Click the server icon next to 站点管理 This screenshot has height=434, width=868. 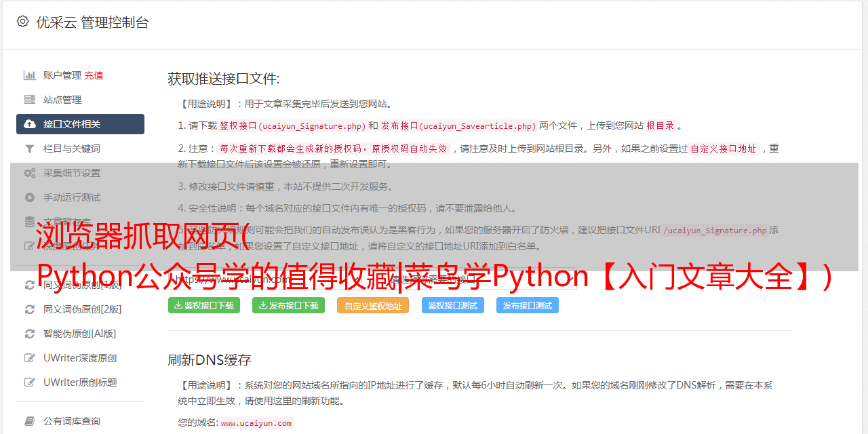click(30, 100)
